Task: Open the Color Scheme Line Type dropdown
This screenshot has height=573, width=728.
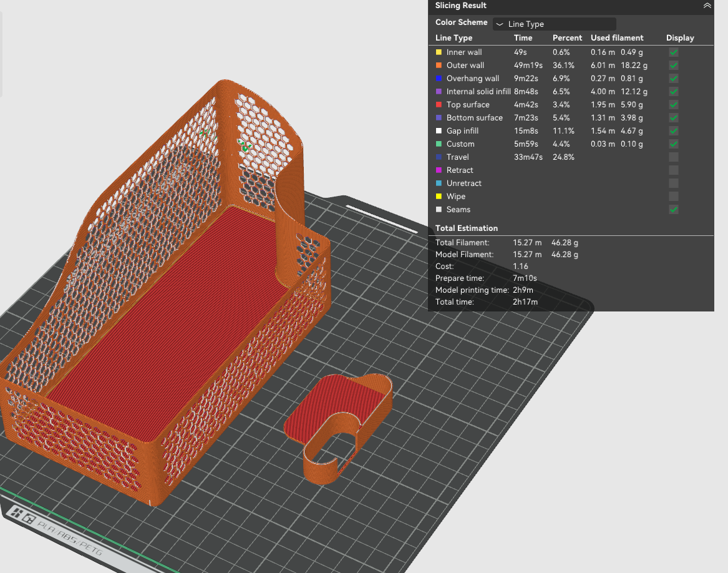Action: [x=555, y=24]
